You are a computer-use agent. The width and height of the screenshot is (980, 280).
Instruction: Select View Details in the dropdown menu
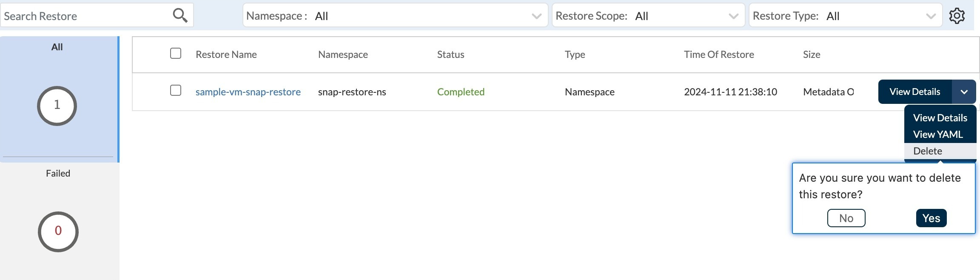pyautogui.click(x=940, y=118)
